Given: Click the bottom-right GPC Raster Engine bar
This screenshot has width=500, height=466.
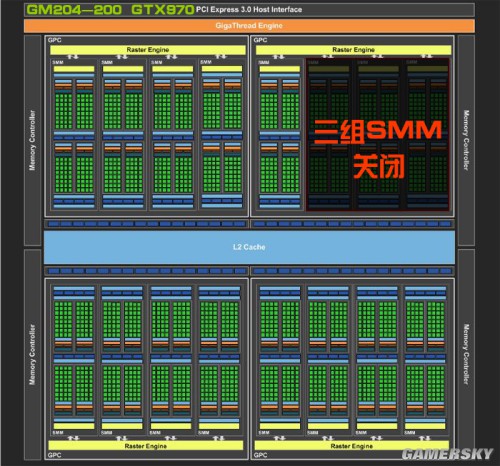Looking at the screenshot, I should [x=352, y=446].
